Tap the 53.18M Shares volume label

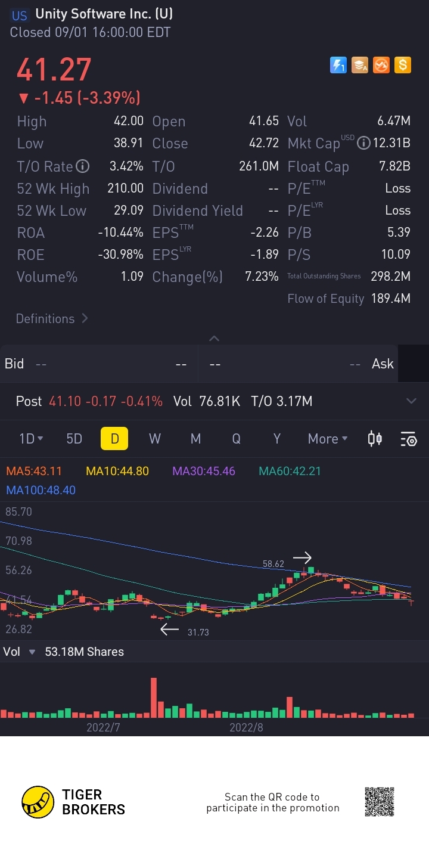[85, 652]
